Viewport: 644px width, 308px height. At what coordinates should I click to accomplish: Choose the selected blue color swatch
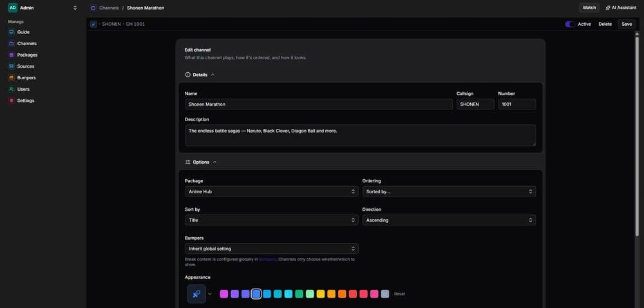tap(256, 294)
